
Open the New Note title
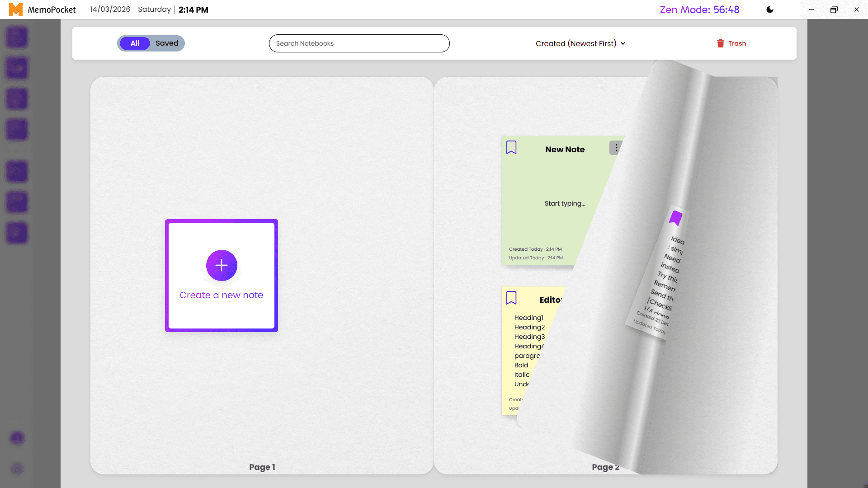coord(565,150)
